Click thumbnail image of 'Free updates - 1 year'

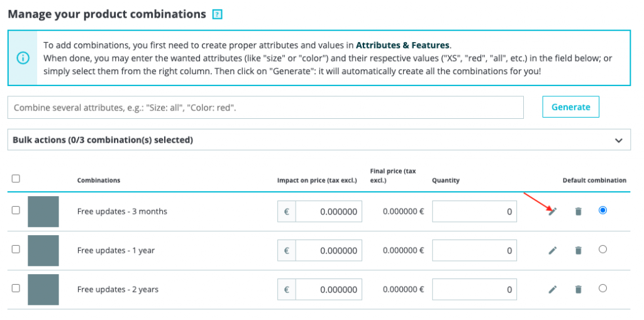click(x=43, y=250)
